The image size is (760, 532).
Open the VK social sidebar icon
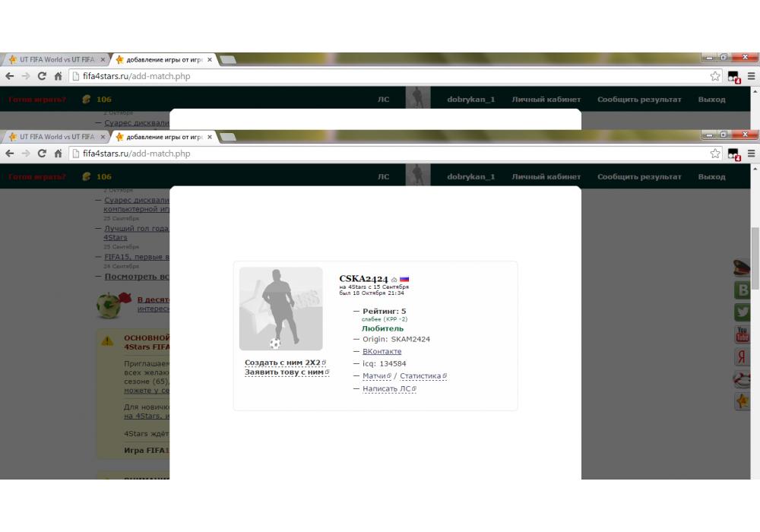pos(743,290)
